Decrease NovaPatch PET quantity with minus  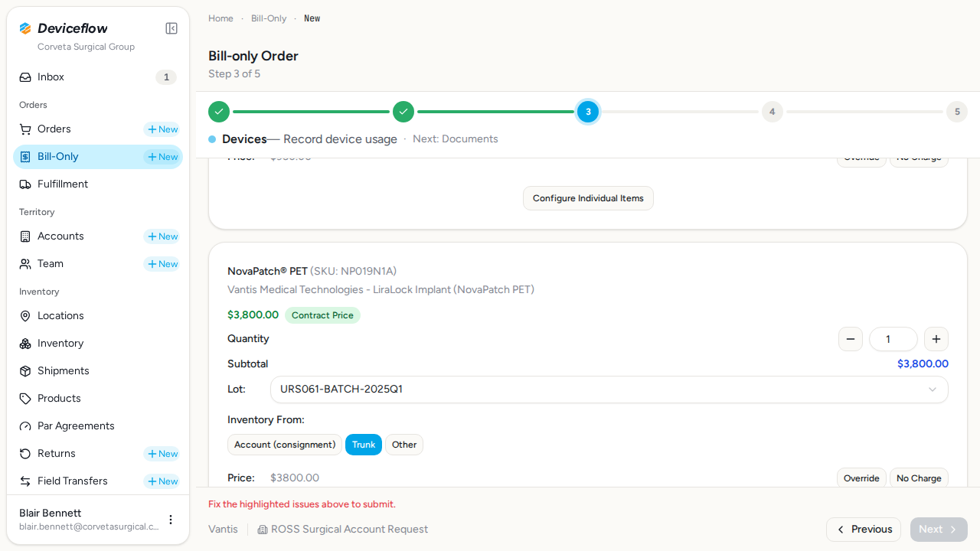pyautogui.click(x=851, y=339)
